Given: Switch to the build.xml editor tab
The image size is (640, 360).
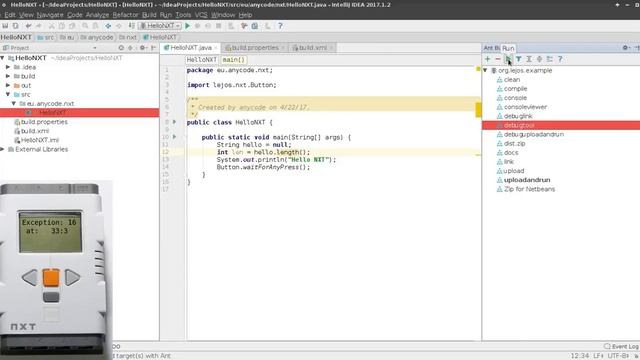Looking at the screenshot, I should pyautogui.click(x=313, y=48).
